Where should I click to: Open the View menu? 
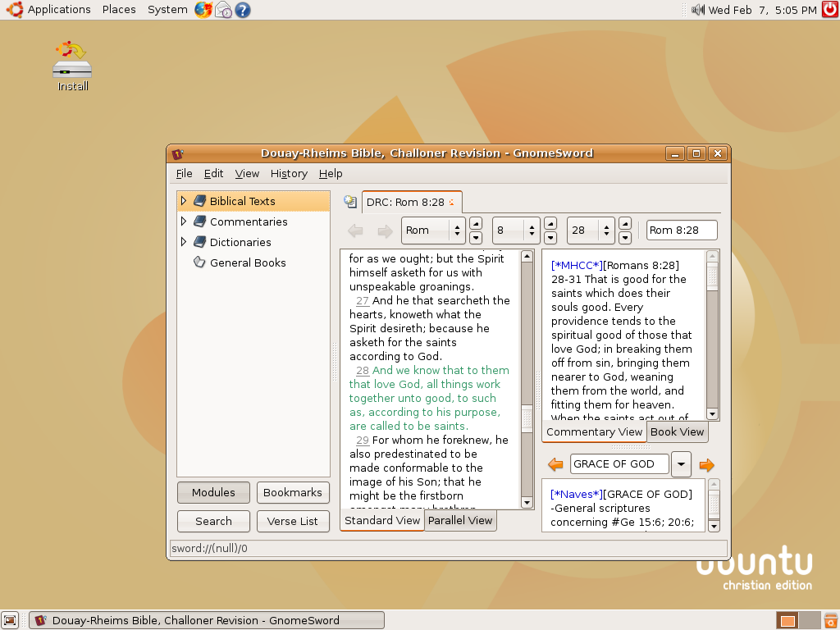[x=247, y=174]
